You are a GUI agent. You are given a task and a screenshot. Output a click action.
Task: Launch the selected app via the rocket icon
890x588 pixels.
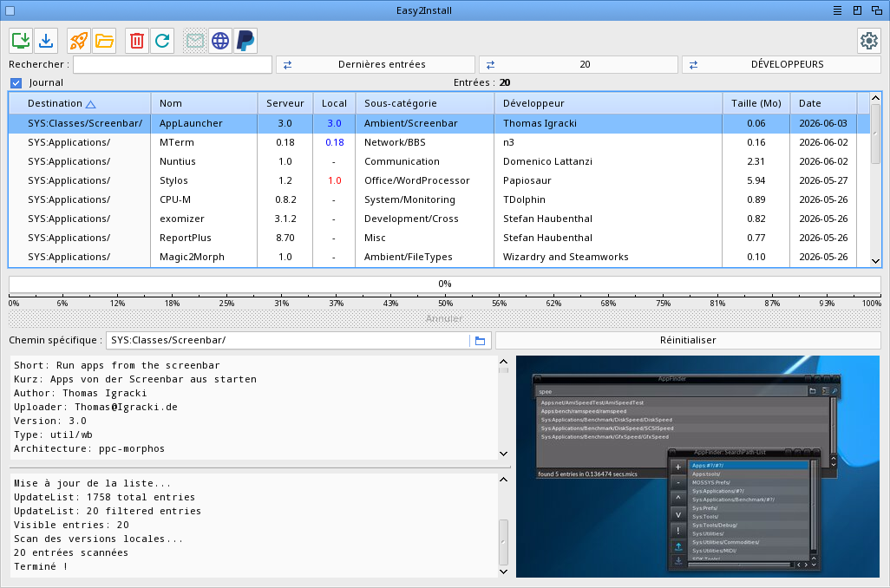point(79,41)
